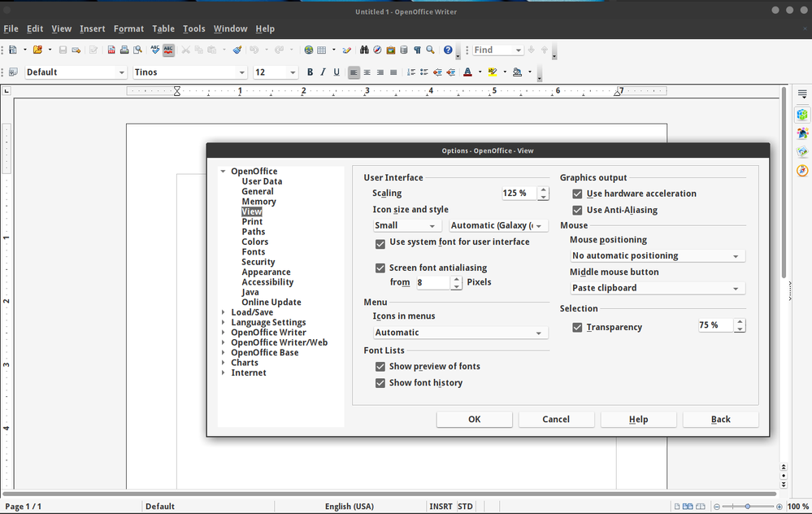Image resolution: width=812 pixels, height=514 pixels.
Task: Uncheck Screen font antialiasing
Action: pyautogui.click(x=380, y=267)
